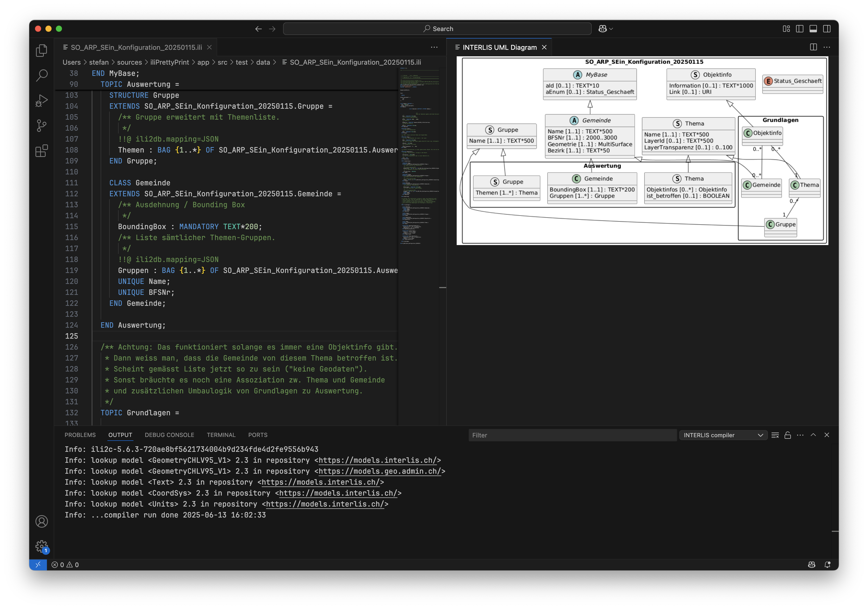Image resolution: width=868 pixels, height=609 pixels.
Task: Toggle the bottom panel visibility
Action: tap(813, 29)
